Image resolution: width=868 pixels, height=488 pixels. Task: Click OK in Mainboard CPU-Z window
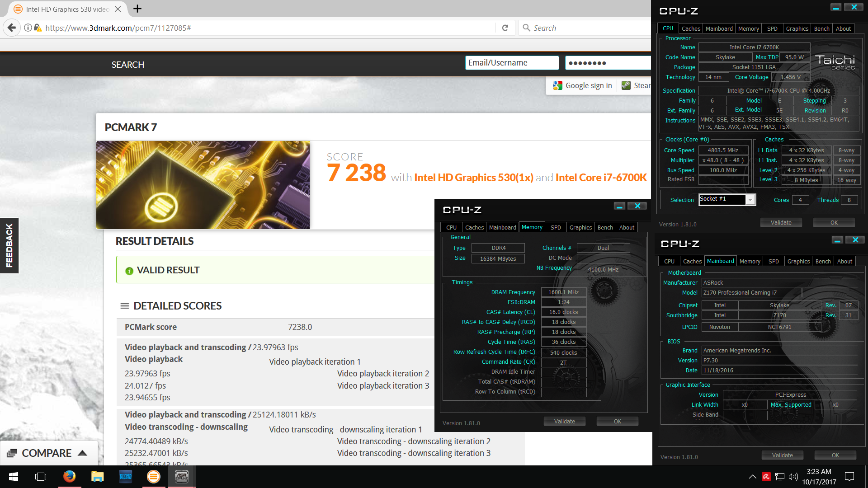[835, 455]
